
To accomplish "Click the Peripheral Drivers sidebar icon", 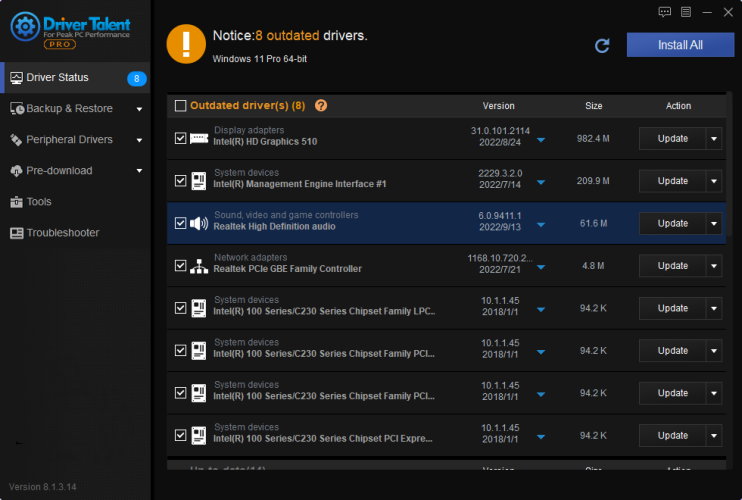I will [16, 140].
